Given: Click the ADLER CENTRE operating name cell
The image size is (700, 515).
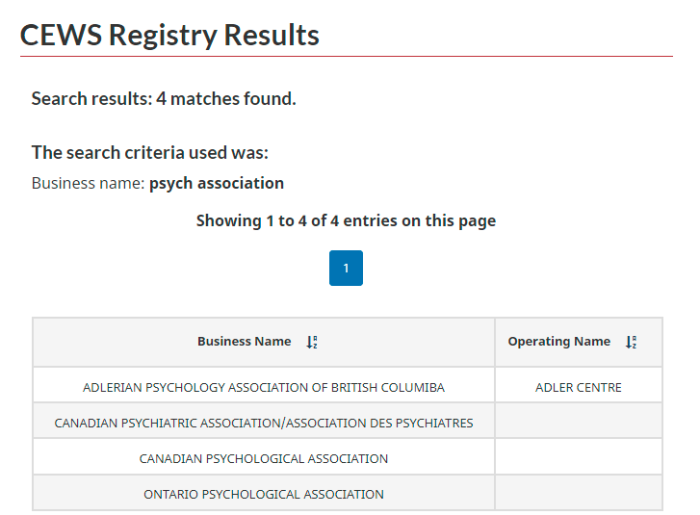Looking at the screenshot, I should [x=578, y=387].
